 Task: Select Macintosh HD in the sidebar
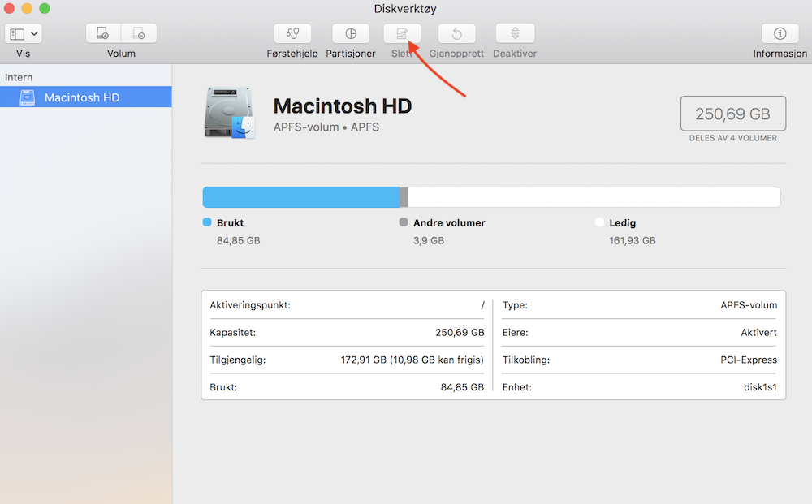pos(86,97)
